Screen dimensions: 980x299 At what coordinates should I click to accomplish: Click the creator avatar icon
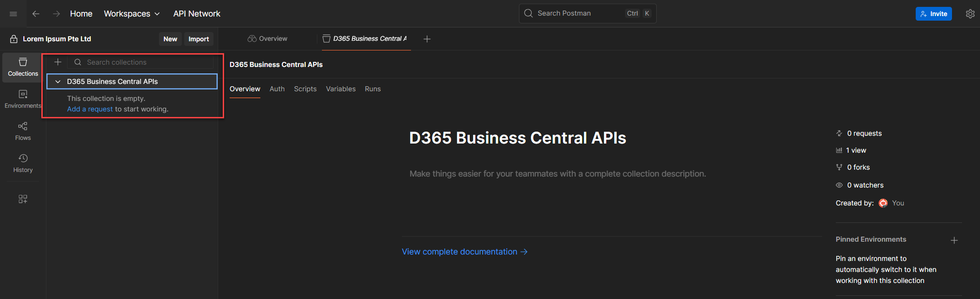pos(883,203)
